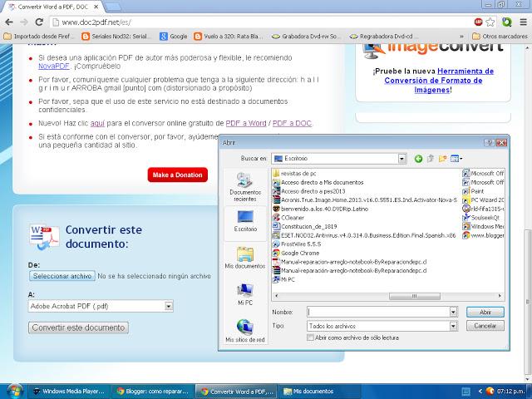The height and width of the screenshot is (399, 532).
Task: Expand the Nombre filename dropdown arrow
Action: click(453, 312)
